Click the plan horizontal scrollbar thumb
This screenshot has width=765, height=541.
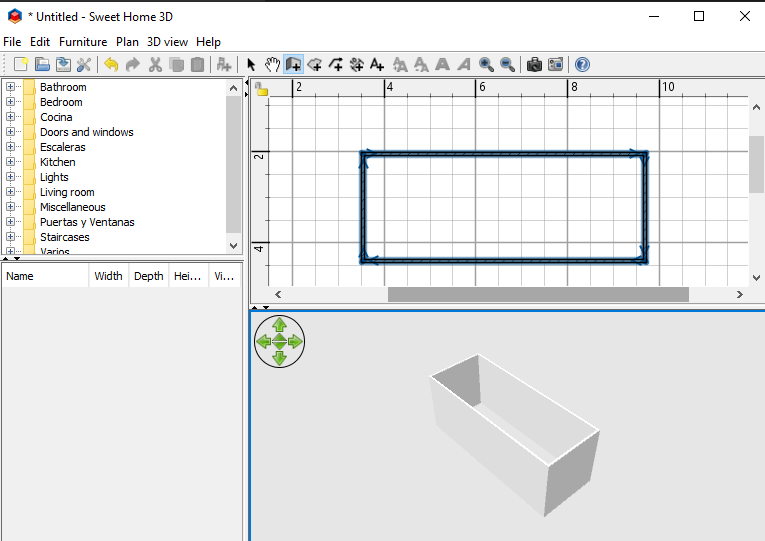(538, 295)
